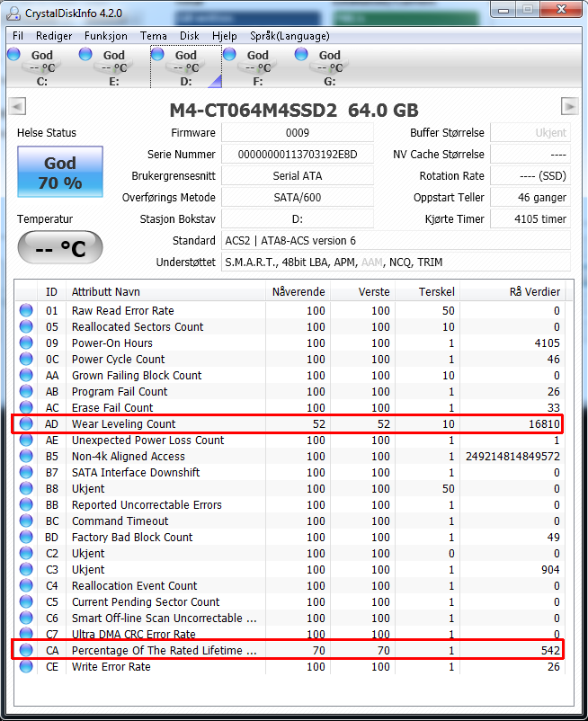Click status orb for Percentage Of Rated Lifetime
Viewport: 588px width, 721px height.
26,650
